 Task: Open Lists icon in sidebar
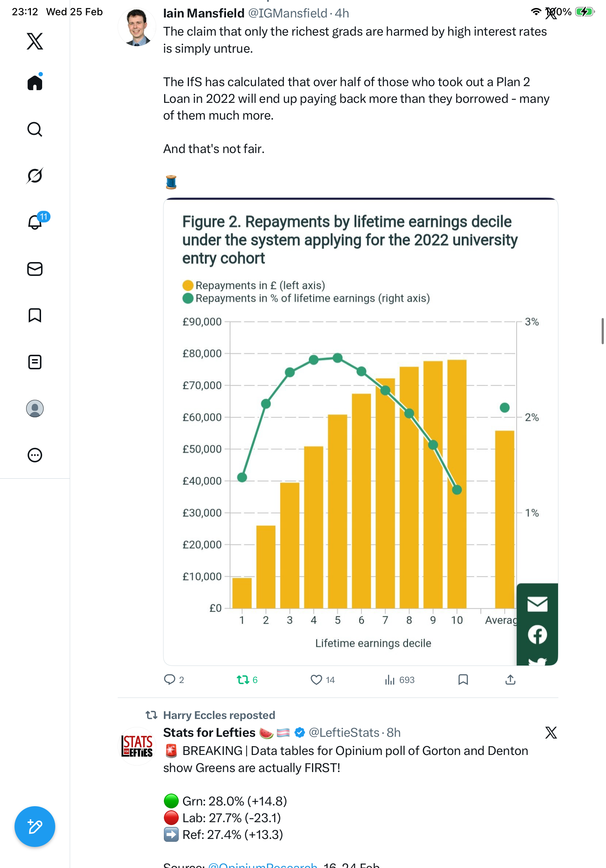(35, 362)
